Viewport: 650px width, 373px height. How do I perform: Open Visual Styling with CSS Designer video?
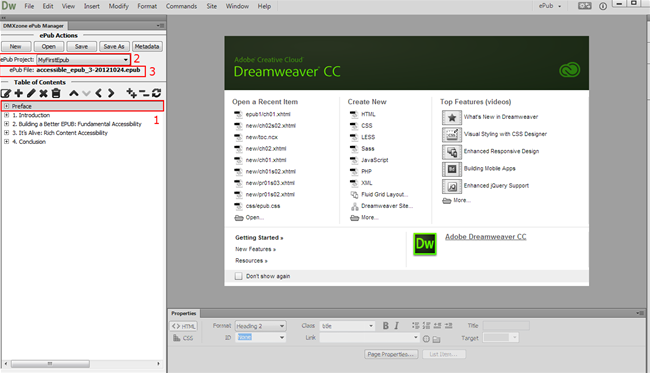tap(505, 134)
